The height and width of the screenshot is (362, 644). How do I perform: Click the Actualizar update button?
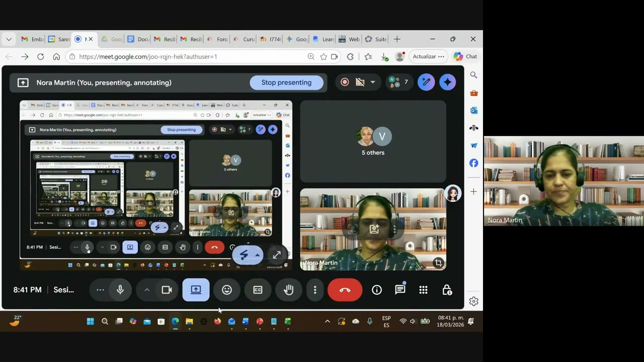[429, 57]
